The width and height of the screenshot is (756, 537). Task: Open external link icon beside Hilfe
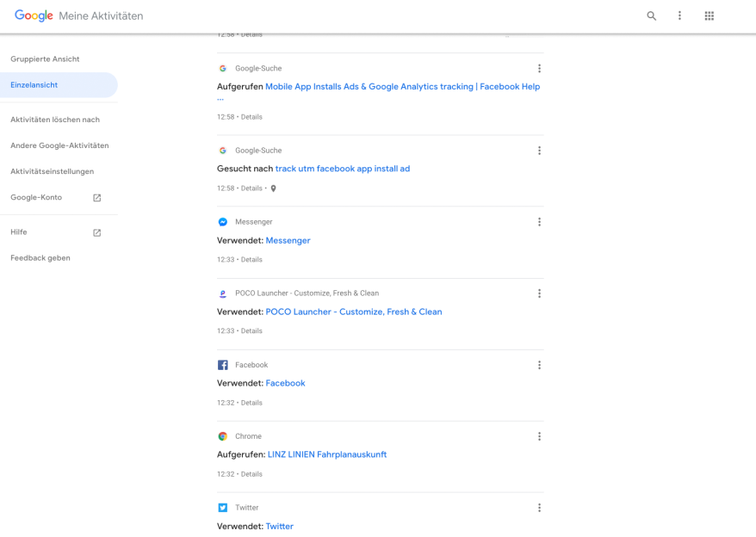pyautogui.click(x=97, y=233)
